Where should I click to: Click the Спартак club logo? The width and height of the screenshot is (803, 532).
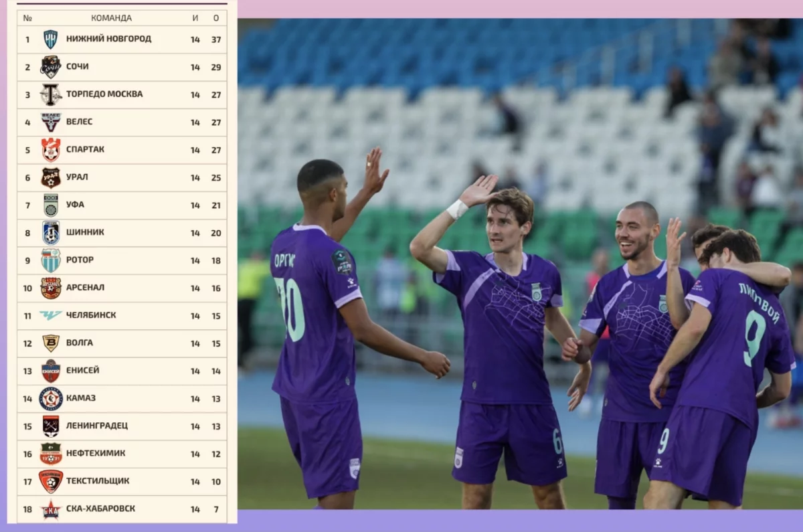(50, 150)
